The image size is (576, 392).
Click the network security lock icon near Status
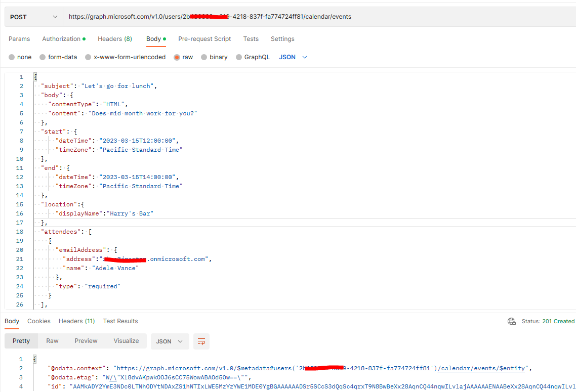[511, 321]
